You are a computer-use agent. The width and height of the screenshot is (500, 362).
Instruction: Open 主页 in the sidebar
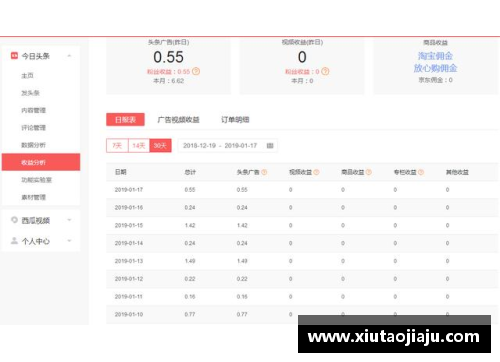(x=27, y=76)
